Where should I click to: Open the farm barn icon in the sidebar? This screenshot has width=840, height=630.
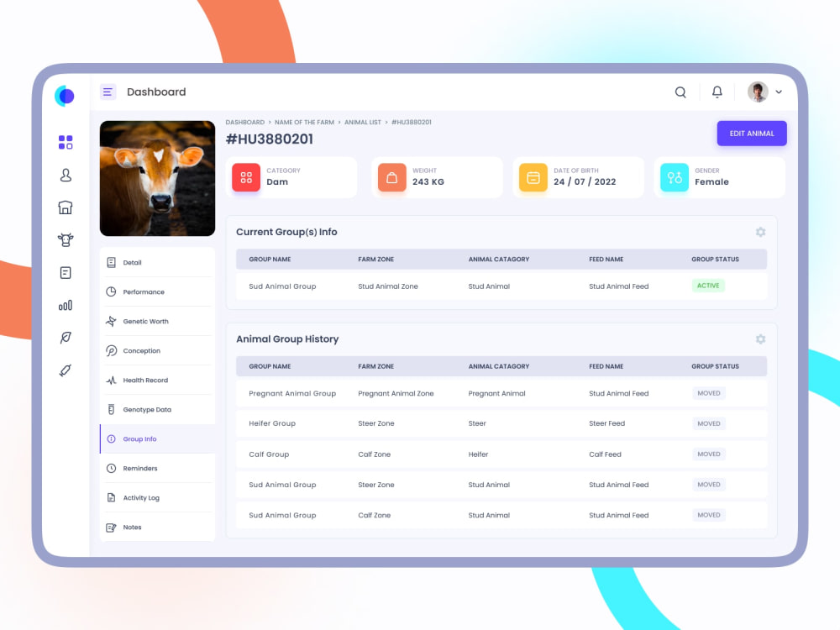pyautogui.click(x=66, y=207)
